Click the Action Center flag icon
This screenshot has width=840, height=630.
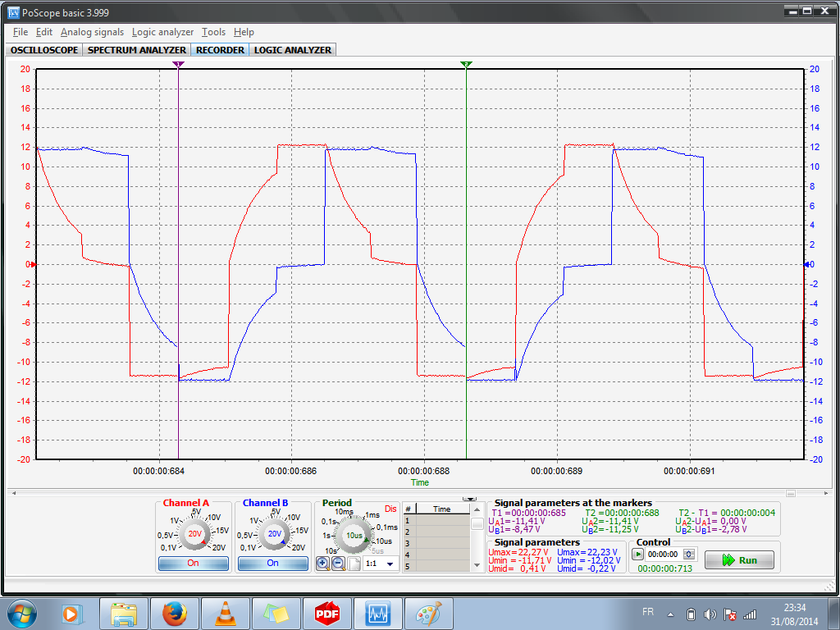point(729,614)
